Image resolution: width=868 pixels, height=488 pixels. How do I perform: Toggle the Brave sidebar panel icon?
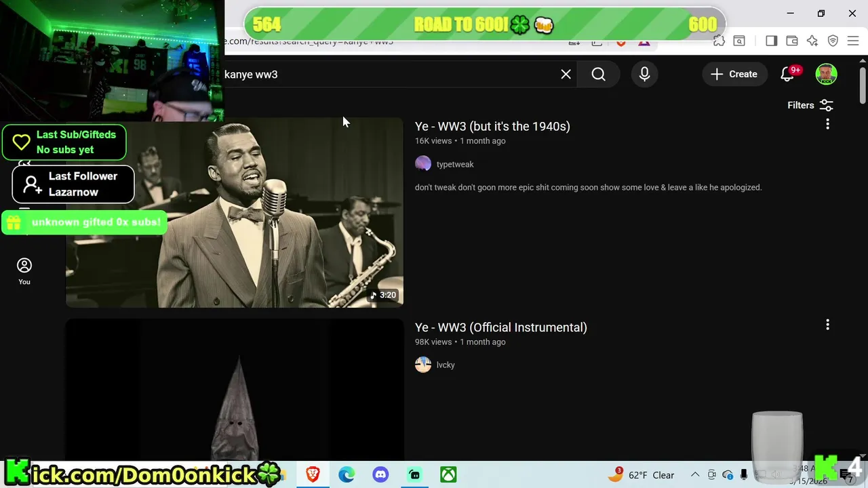(x=771, y=41)
